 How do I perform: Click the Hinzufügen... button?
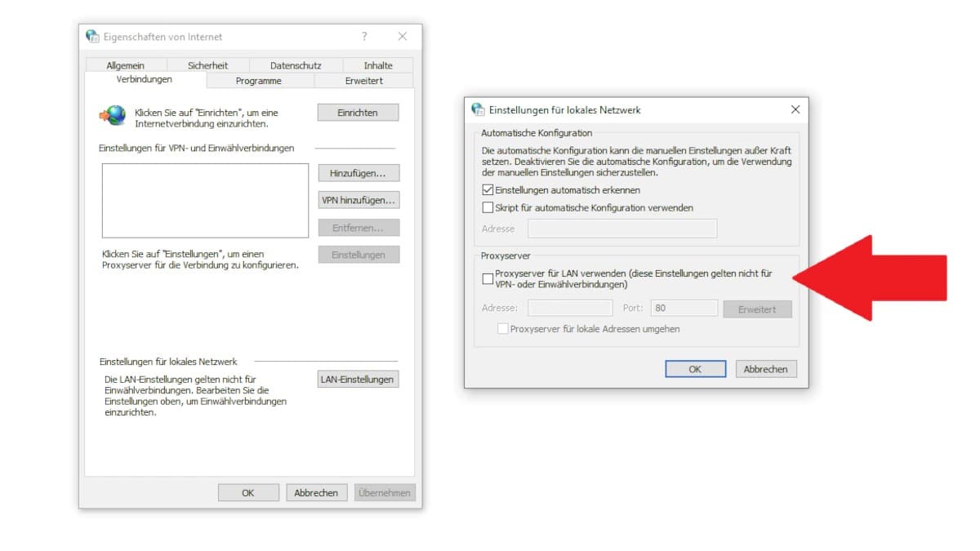pyautogui.click(x=358, y=173)
